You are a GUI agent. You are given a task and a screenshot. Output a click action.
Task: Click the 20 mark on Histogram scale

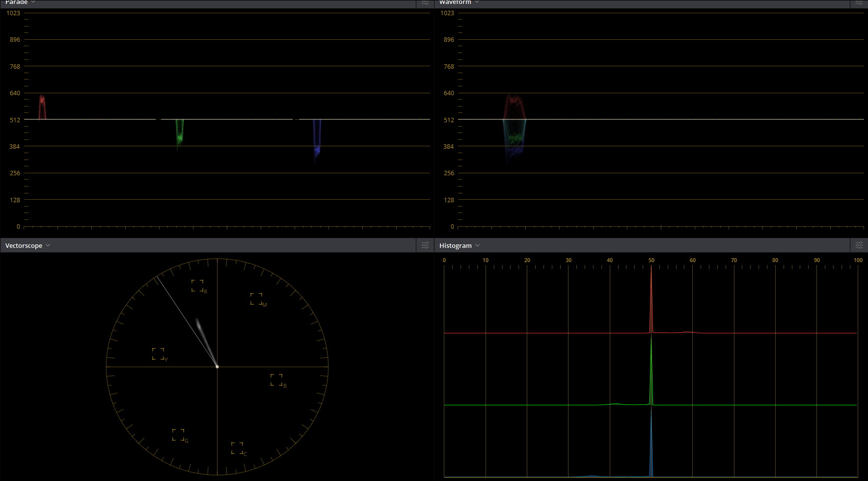point(527,260)
